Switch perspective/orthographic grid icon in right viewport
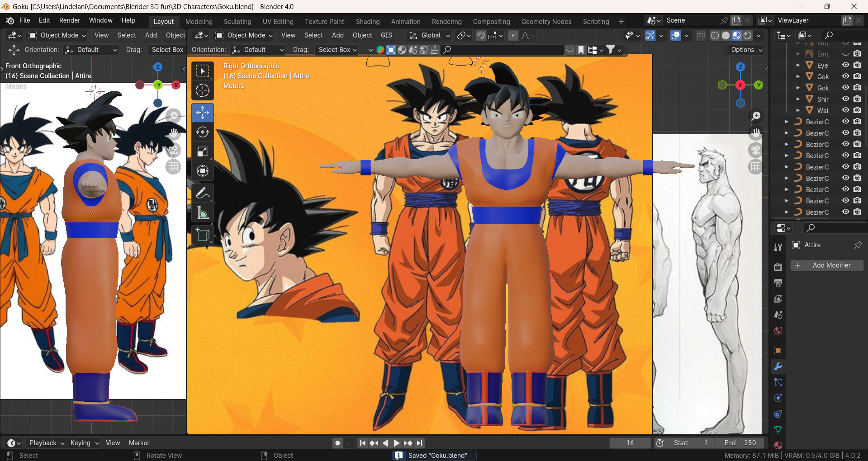The height and width of the screenshot is (461, 868). [756, 167]
